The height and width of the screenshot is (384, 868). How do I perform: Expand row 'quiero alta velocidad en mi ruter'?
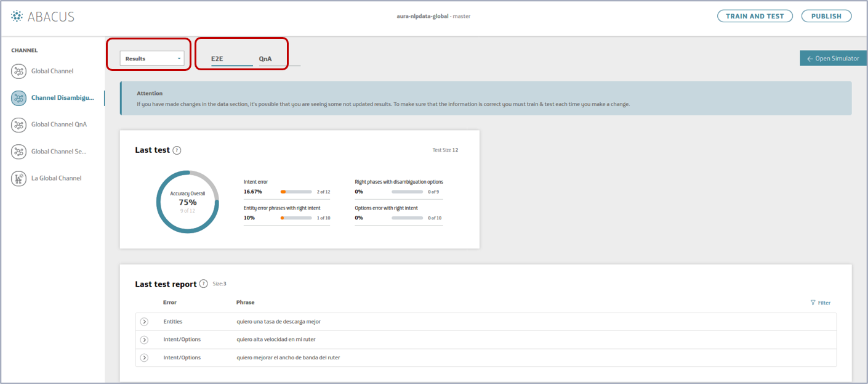(144, 340)
